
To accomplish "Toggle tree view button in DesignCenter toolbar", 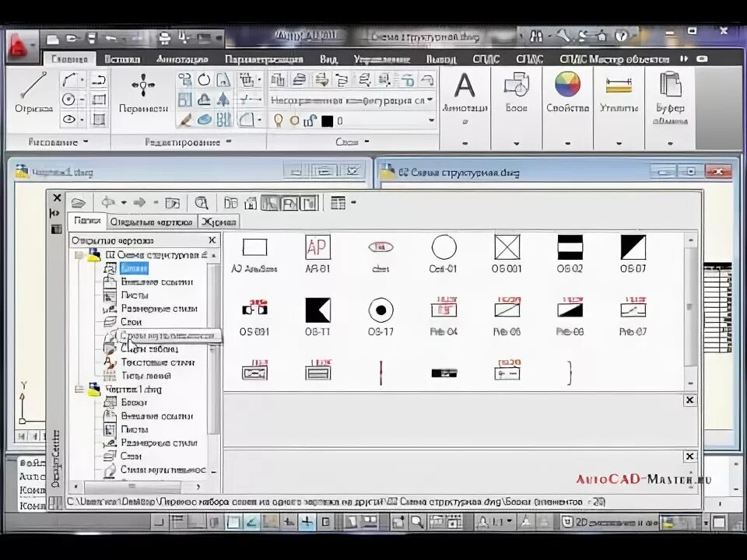I will [x=270, y=203].
